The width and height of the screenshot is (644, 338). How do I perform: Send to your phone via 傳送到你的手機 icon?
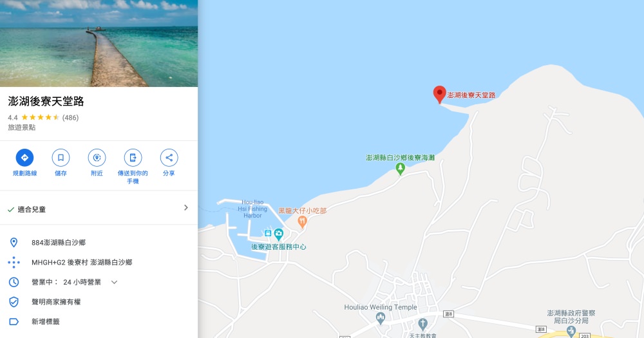point(133,158)
